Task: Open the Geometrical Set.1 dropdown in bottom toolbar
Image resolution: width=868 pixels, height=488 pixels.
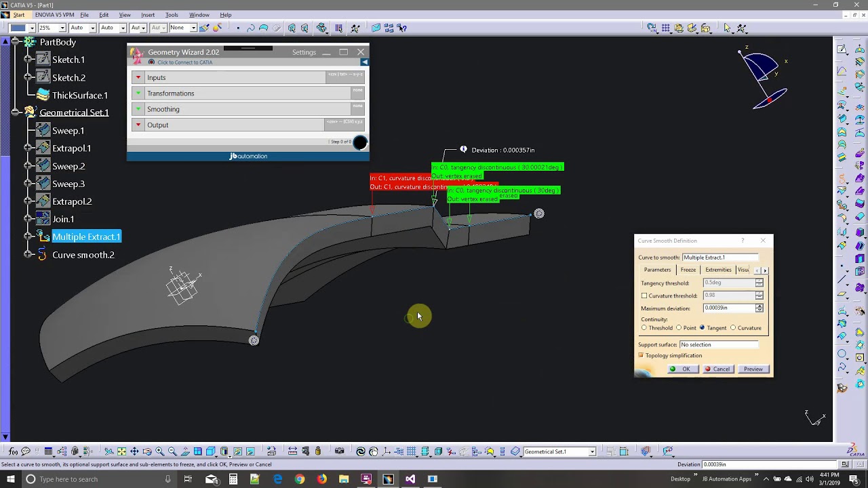Action: coord(591,451)
